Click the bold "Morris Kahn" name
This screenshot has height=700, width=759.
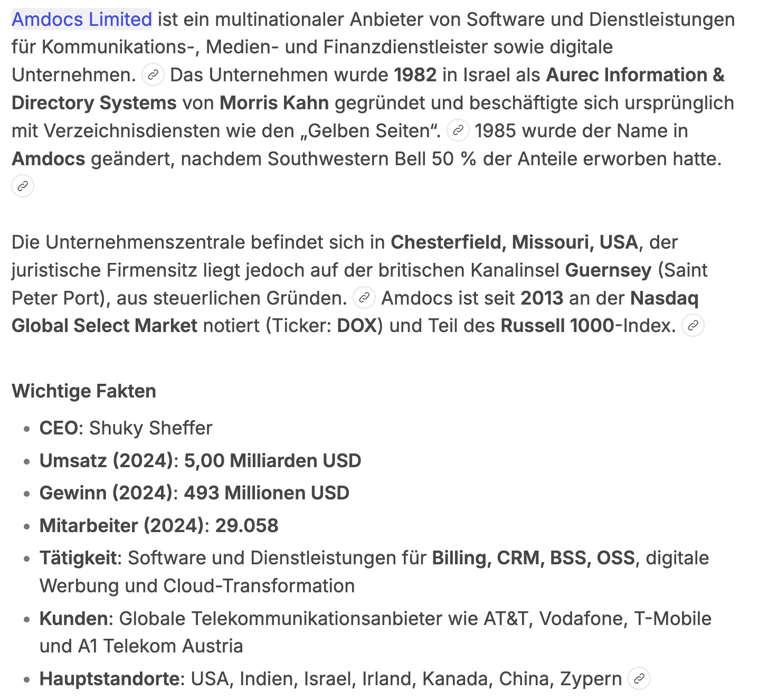click(x=274, y=103)
